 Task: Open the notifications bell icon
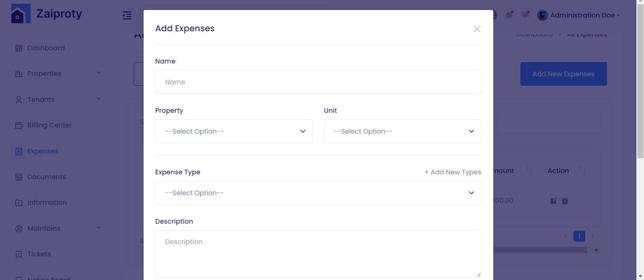coord(509,15)
